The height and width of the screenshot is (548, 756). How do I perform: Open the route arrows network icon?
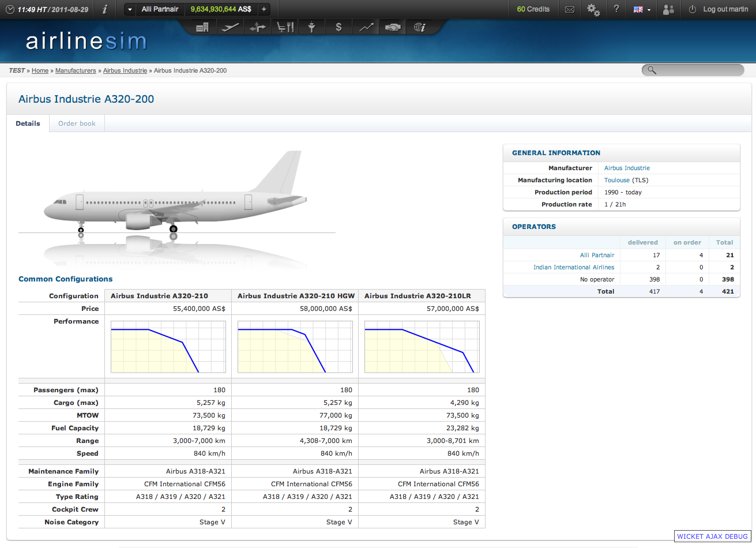[x=257, y=27]
